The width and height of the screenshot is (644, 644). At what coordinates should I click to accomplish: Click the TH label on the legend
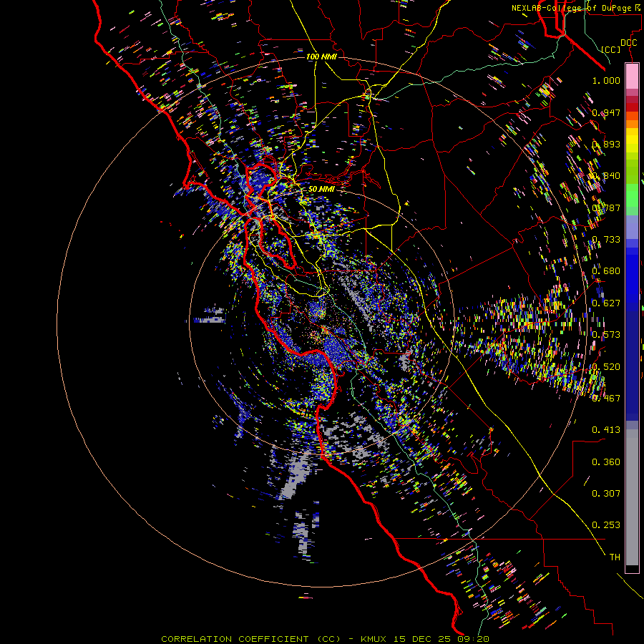click(615, 557)
